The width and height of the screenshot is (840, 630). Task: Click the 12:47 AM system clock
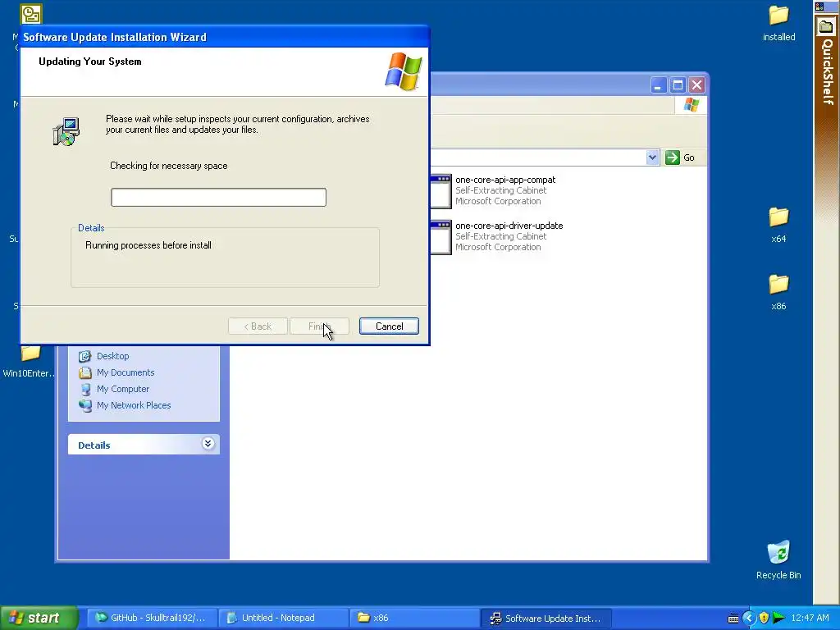[810, 618]
